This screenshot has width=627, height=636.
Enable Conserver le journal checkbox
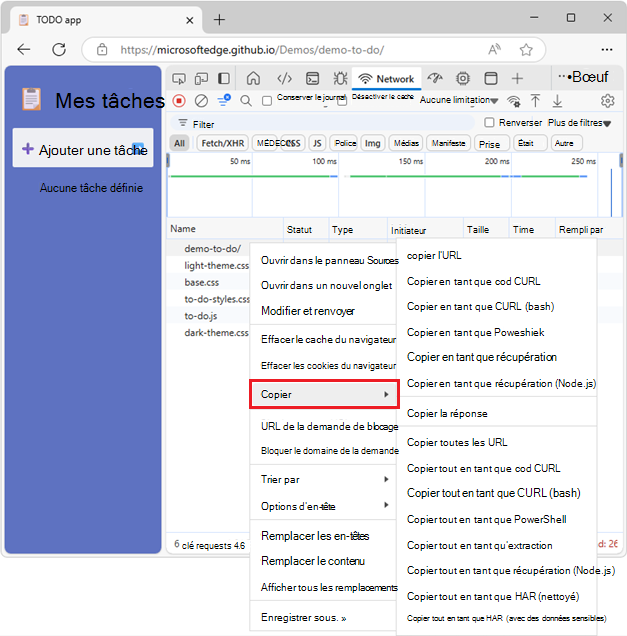click(267, 101)
